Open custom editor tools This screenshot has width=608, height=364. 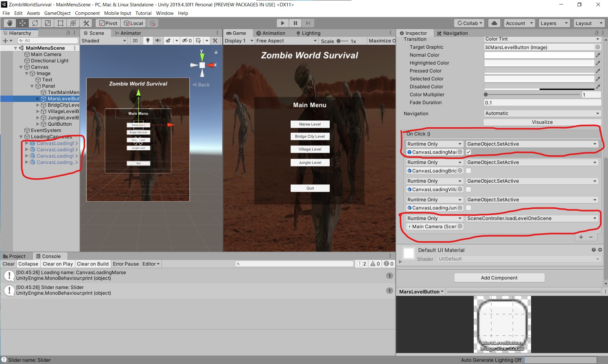[86, 23]
